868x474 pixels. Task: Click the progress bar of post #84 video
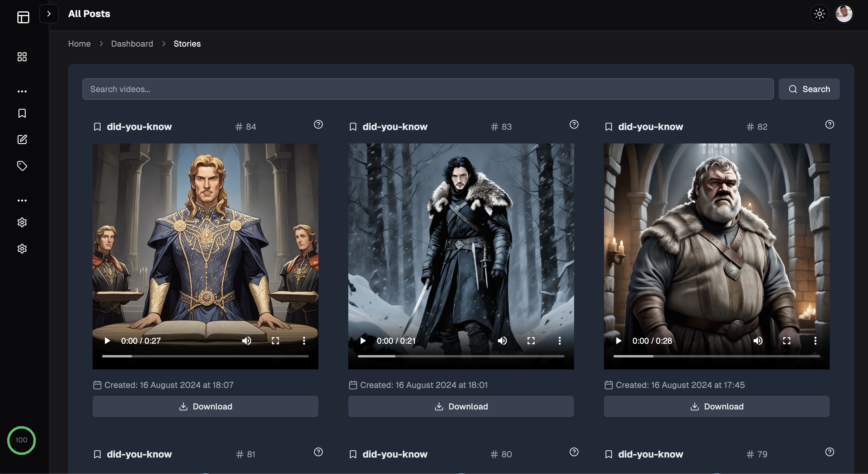point(205,356)
